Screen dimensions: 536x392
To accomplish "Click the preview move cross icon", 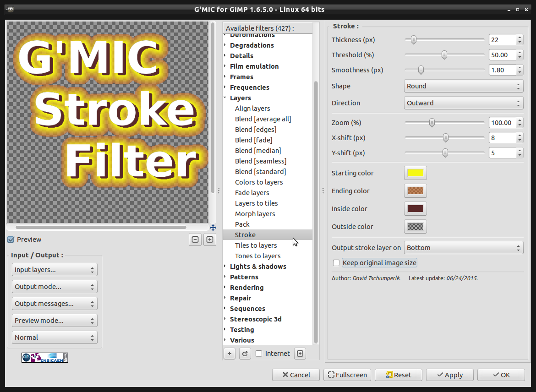I will click(213, 228).
